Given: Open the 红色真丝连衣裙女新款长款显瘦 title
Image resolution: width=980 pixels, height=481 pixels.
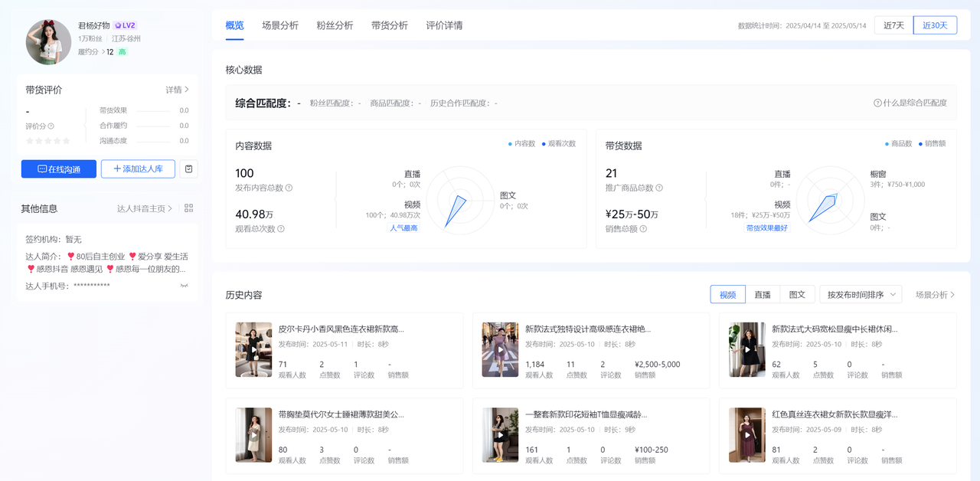Looking at the screenshot, I should 835,414.
